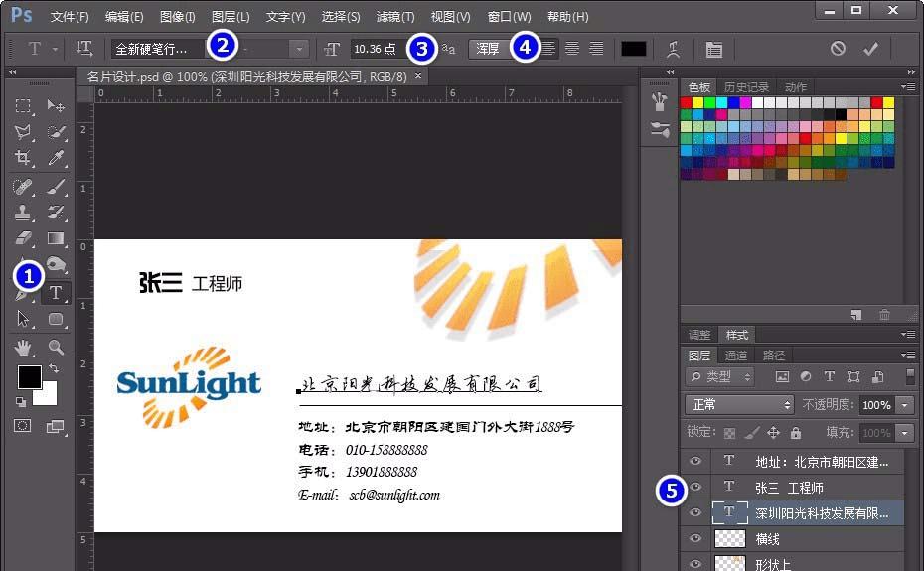
Task: Center align the text
Action: [x=572, y=49]
